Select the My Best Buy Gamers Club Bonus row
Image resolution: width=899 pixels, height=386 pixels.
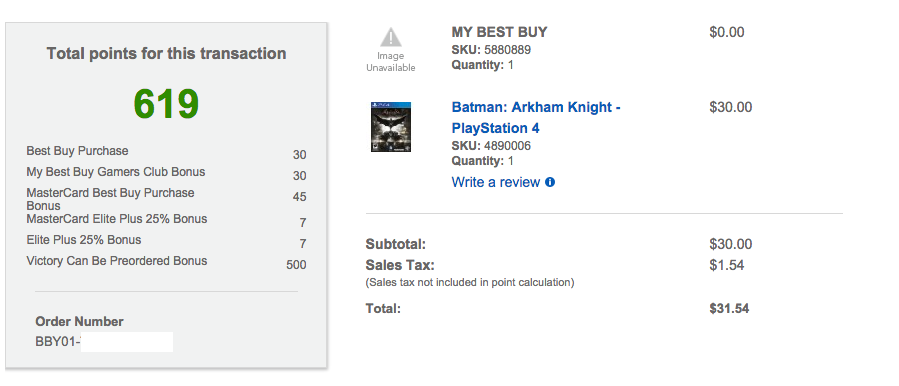166,173
